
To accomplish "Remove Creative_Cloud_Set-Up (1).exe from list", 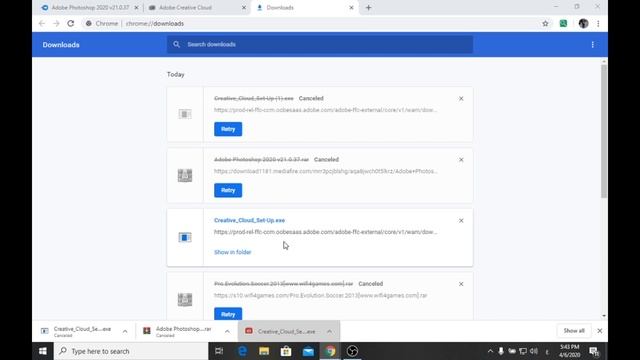I will (x=461, y=99).
